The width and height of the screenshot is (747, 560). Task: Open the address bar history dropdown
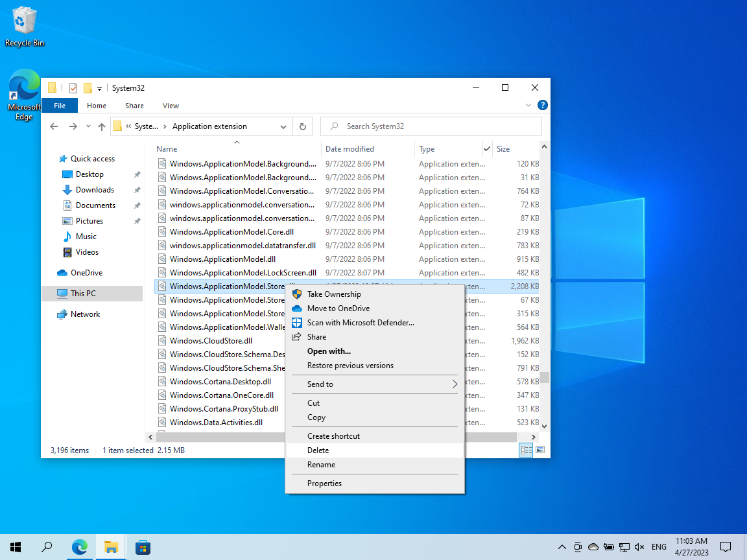coord(283,126)
